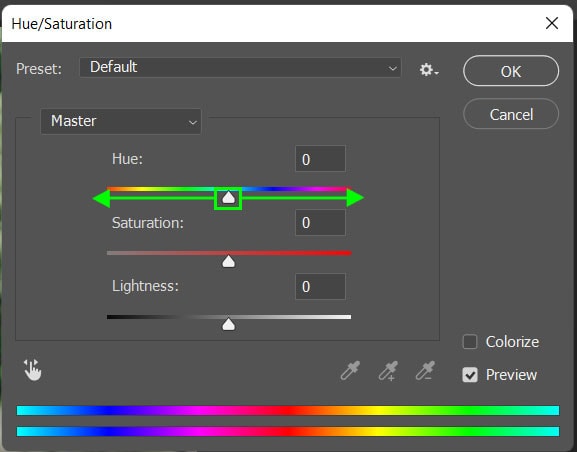The image size is (577, 452).
Task: Click the Hue slider handle
Action: click(x=229, y=198)
